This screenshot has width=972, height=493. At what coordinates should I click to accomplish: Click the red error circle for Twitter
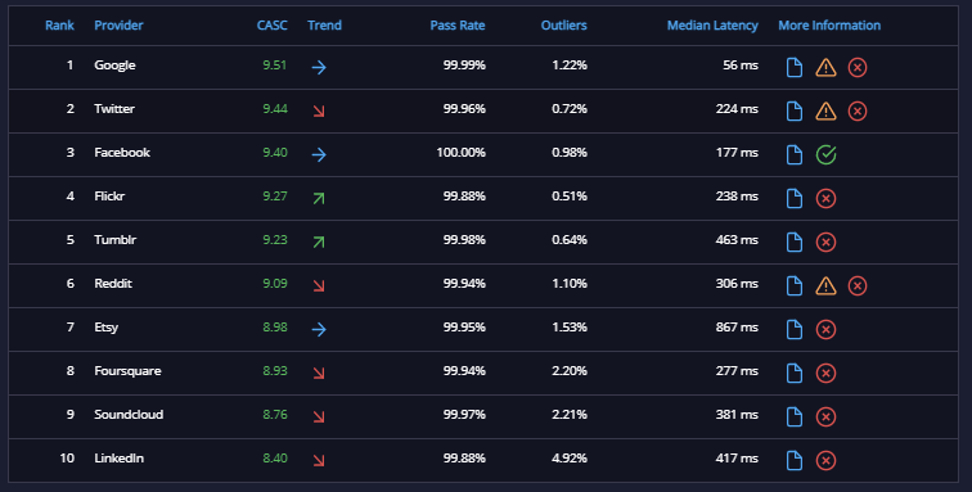click(x=857, y=111)
